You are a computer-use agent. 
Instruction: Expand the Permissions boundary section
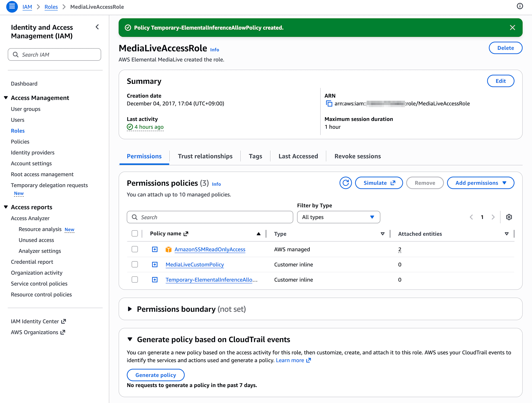130,309
